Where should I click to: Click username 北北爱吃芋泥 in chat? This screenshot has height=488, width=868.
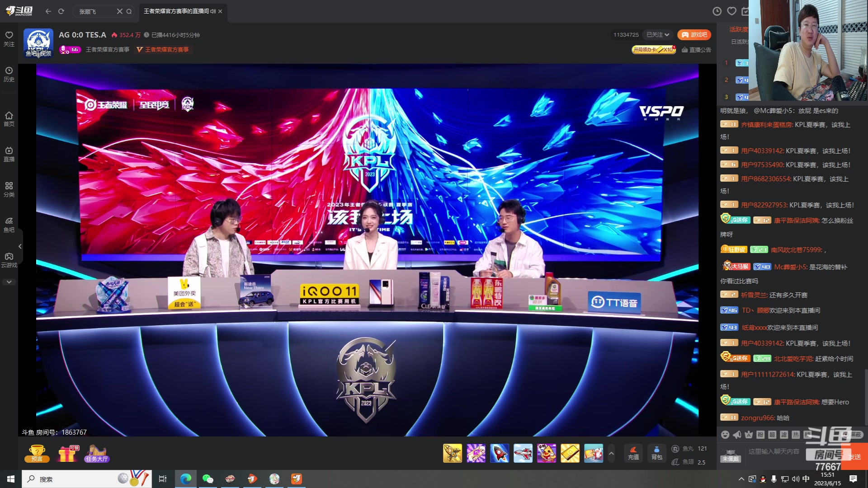(x=793, y=359)
